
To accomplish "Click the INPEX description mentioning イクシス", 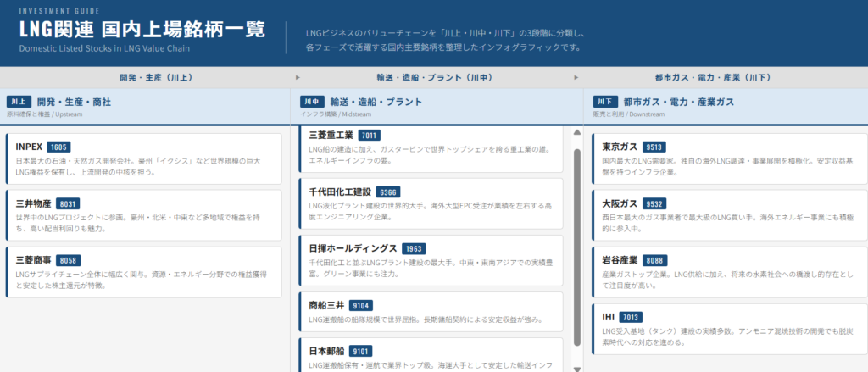I will coord(138,167).
